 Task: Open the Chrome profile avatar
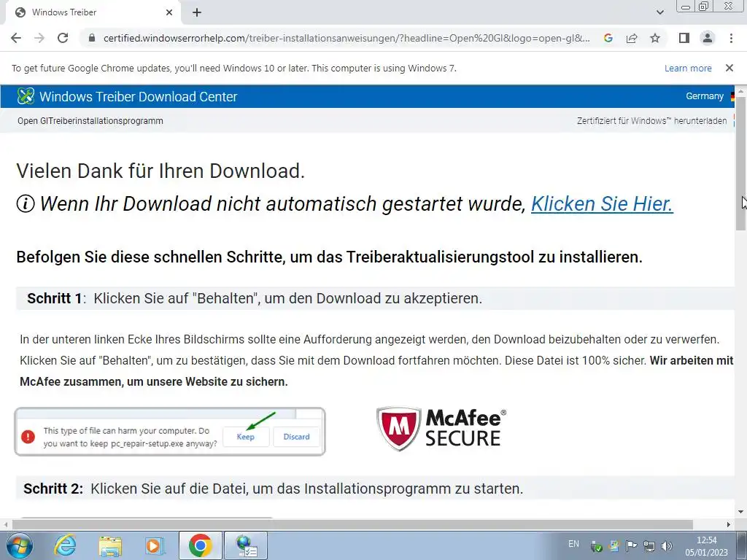coord(708,38)
